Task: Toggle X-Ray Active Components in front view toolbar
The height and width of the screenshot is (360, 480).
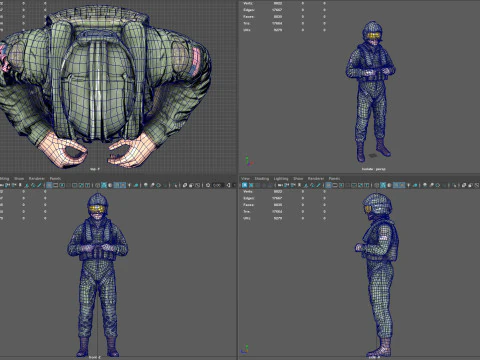Action: [x=191, y=185]
